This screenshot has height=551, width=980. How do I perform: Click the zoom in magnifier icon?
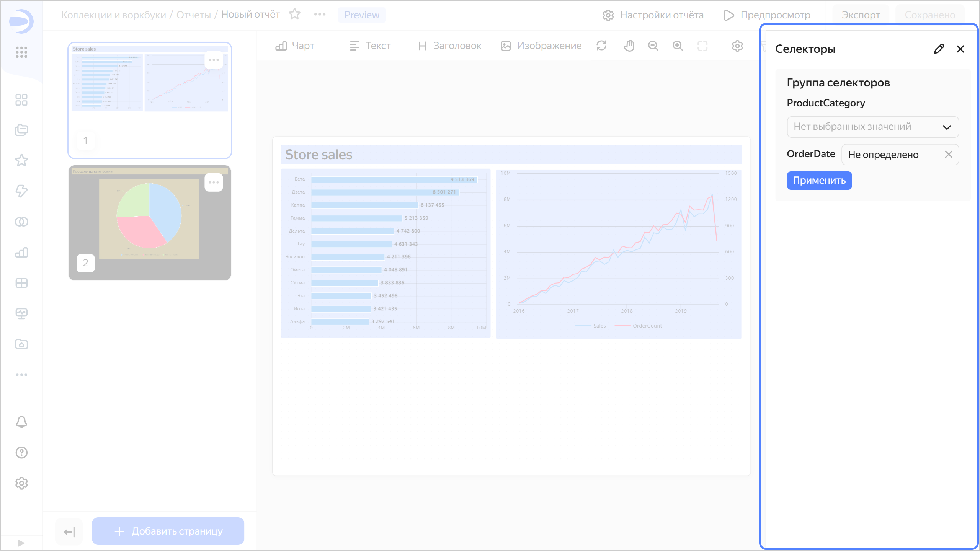click(678, 46)
